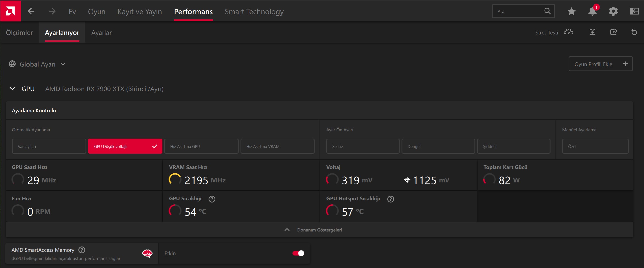This screenshot has width=644, height=268.
Task: Click the GPU Saati Hızı gauge
Action: tap(18, 179)
